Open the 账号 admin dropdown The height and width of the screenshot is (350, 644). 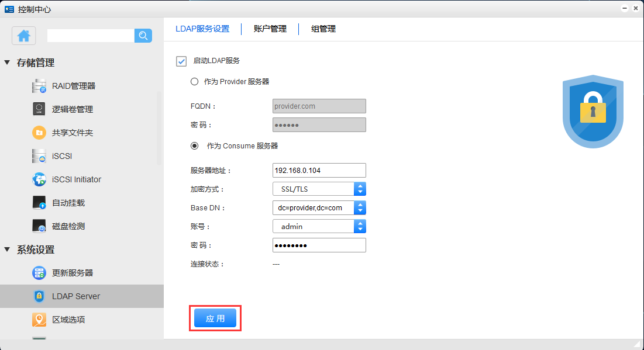point(360,226)
